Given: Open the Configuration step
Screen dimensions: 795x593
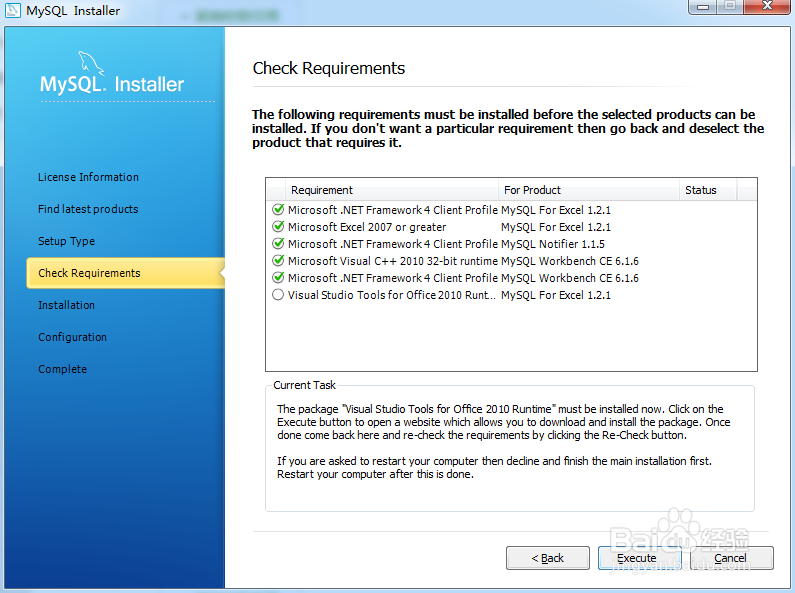Looking at the screenshot, I should pos(73,337).
